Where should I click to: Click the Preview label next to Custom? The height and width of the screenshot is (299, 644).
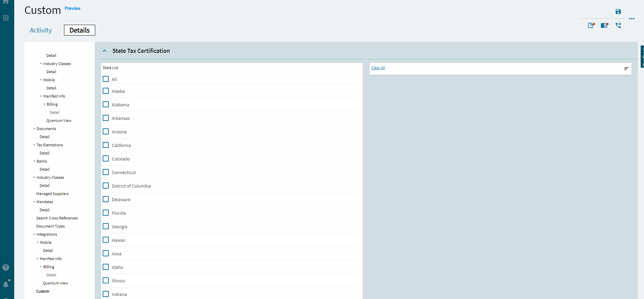(72, 8)
